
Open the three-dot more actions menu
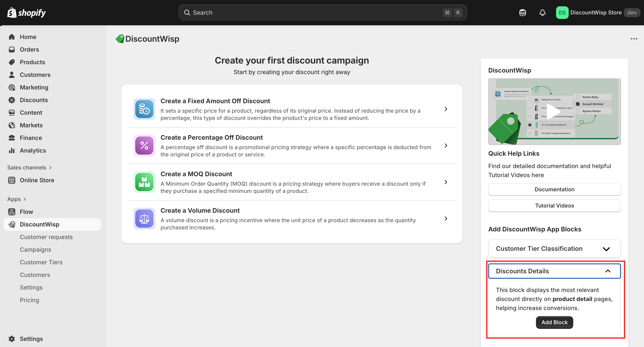(634, 39)
